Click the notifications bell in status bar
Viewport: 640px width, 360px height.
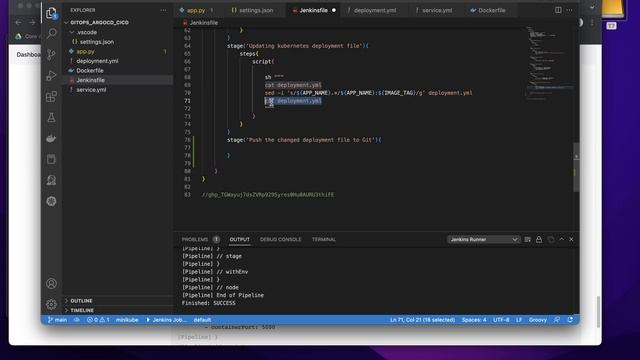(x=570, y=320)
